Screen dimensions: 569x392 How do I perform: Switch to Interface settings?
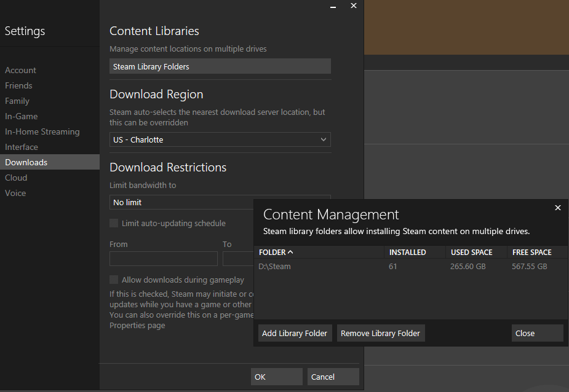[x=22, y=147]
